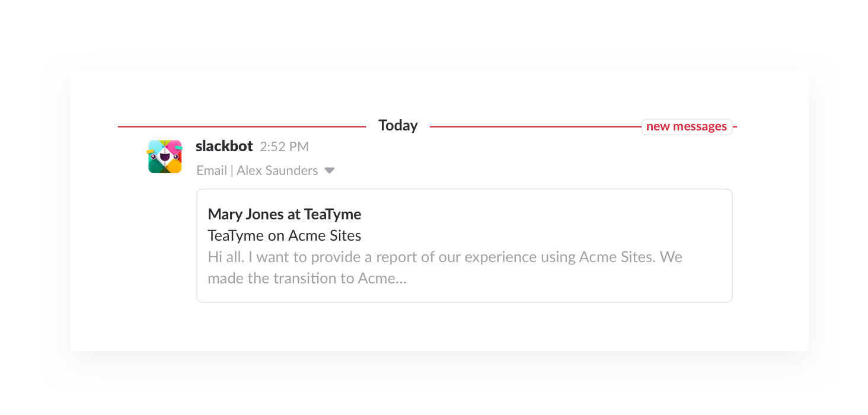Click the Today date divider label
The image size is (868, 415).
coord(398,126)
